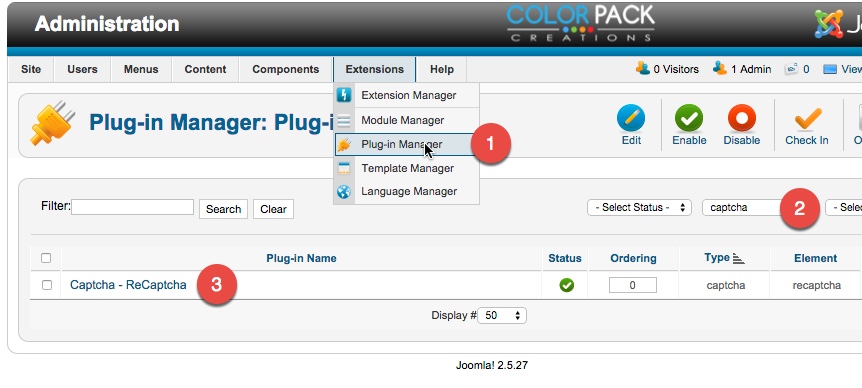Image resolution: width=862 pixels, height=388 pixels.
Task: Click the Filter text input field
Action: [132, 207]
